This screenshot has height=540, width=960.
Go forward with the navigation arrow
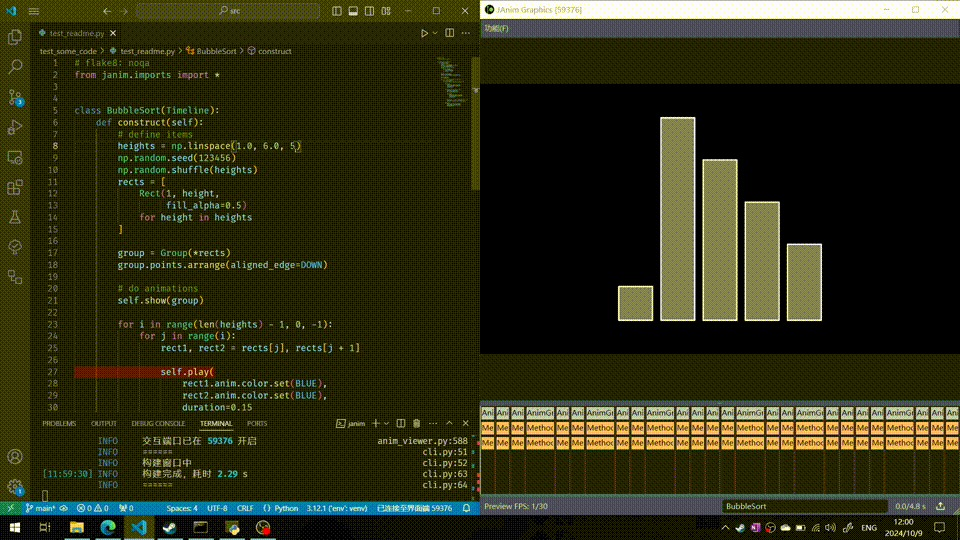point(125,11)
